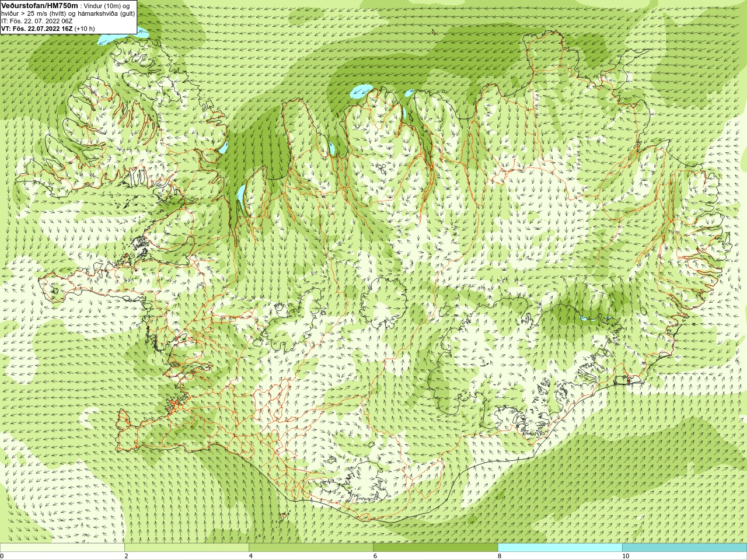Click the 2–4 m/s light green band
This screenshot has height=560, width=747.
(186, 548)
